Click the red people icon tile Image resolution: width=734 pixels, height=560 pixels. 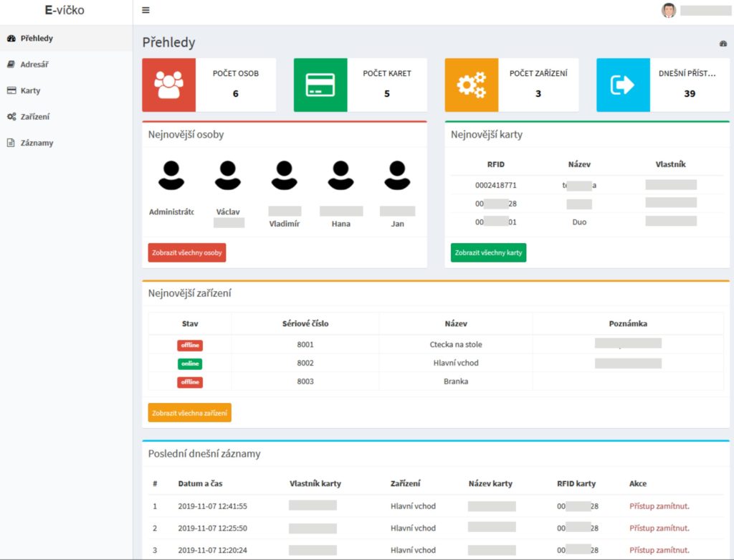click(168, 85)
